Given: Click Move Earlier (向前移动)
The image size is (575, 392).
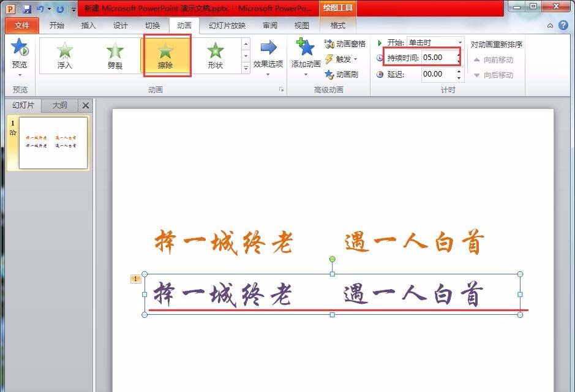Looking at the screenshot, I should 493,60.
